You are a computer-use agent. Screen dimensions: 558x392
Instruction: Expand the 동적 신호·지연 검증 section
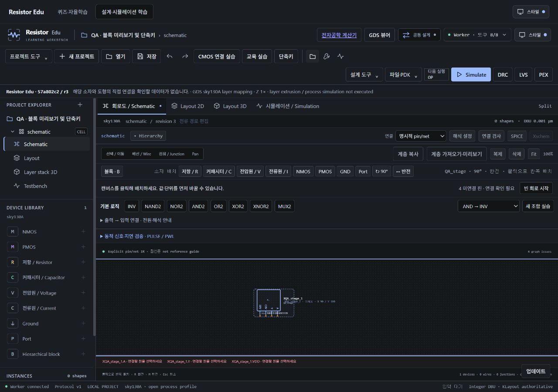[x=137, y=236]
